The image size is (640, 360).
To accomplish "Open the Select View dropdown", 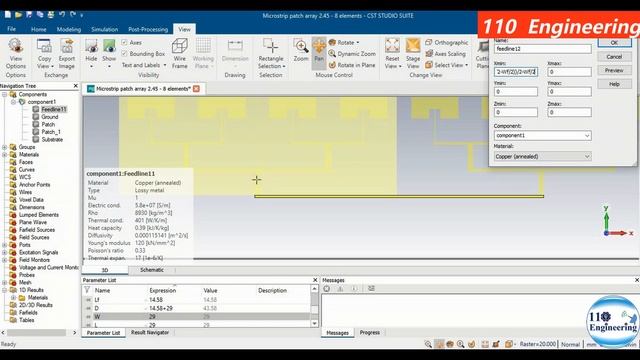I will 447,65.
